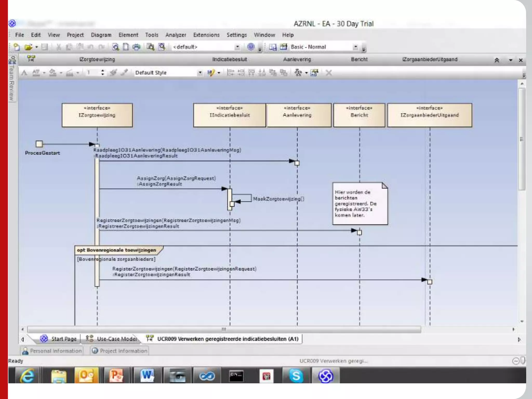Click the Personal Information button
The height and width of the screenshot is (399, 532).
point(52,351)
